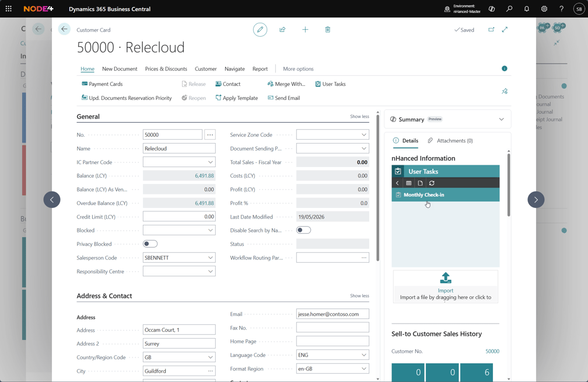Image resolution: width=588 pixels, height=382 pixels.
Task: Open Responsibility Centre dropdown
Action: (211, 271)
